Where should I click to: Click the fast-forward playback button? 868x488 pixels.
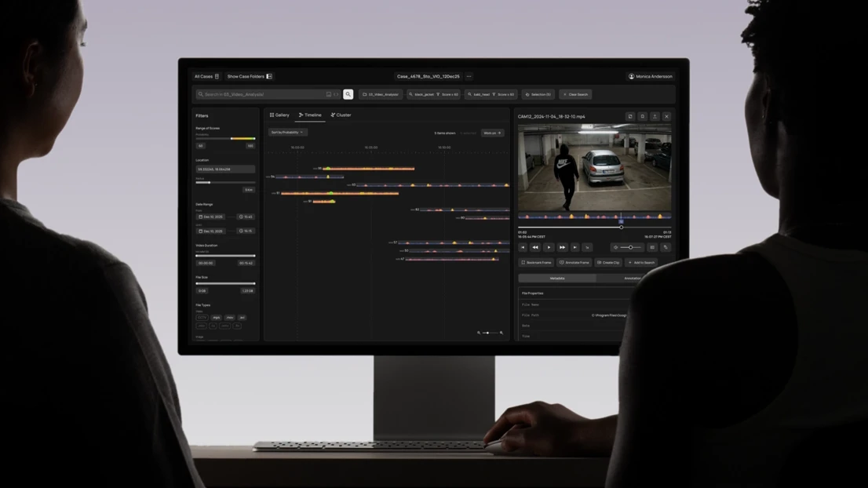pos(562,248)
